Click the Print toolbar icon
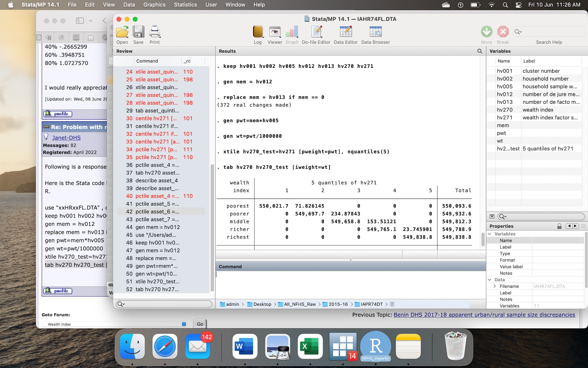The width and height of the screenshot is (588, 368). click(x=155, y=32)
